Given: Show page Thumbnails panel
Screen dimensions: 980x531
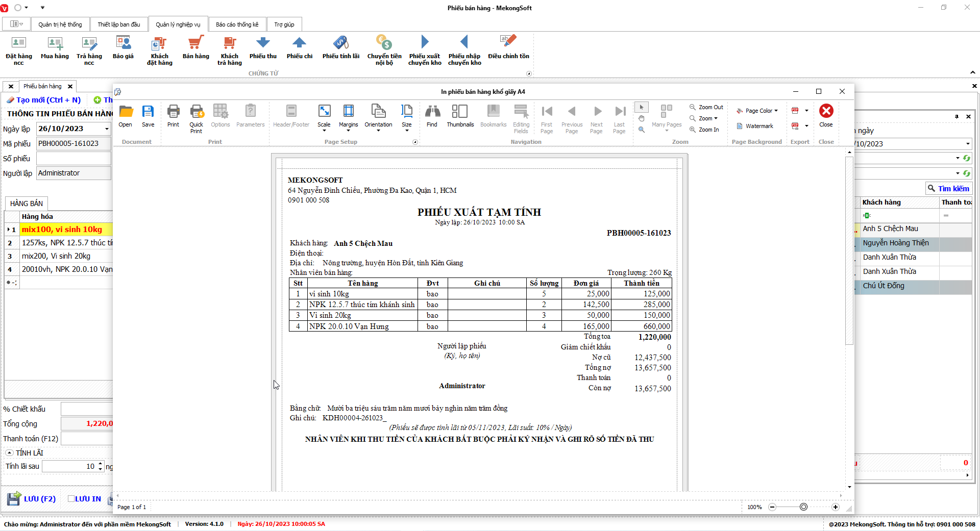Looking at the screenshot, I should (x=460, y=116).
